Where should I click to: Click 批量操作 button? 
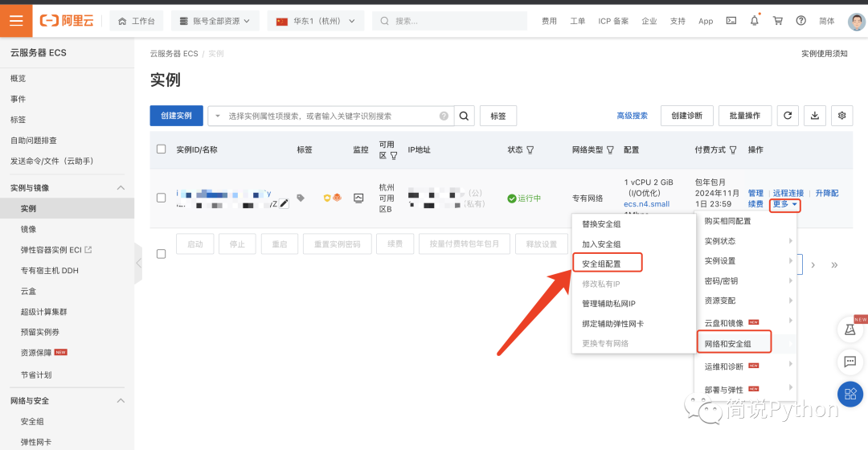pyautogui.click(x=744, y=116)
